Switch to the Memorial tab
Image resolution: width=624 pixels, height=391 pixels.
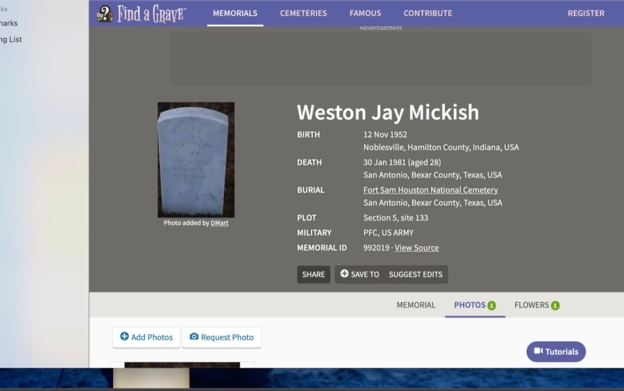416,305
